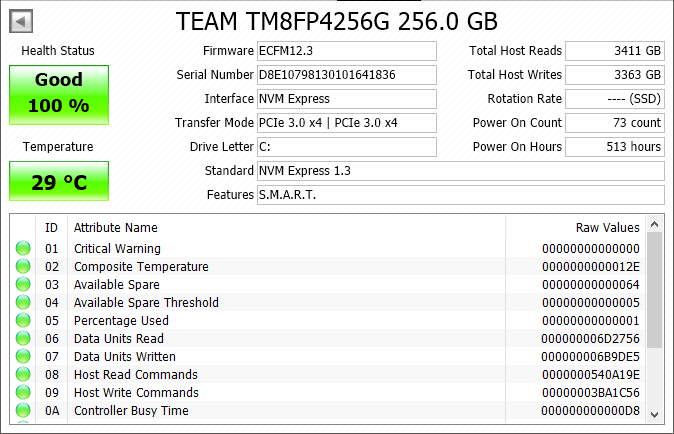674x434 pixels.
Task: Click ID cell 05
Action: [52, 321]
